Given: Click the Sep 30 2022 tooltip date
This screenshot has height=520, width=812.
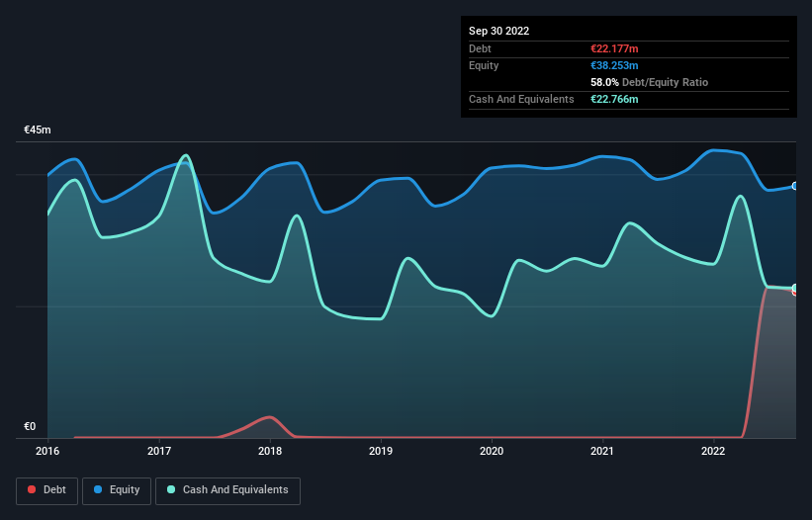Looking at the screenshot, I should point(499,31).
